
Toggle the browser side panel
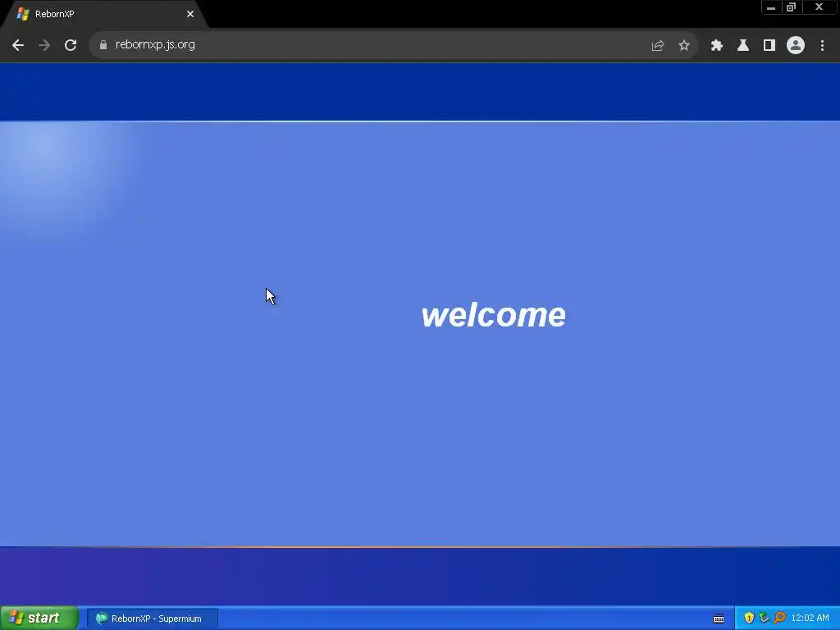pos(769,46)
